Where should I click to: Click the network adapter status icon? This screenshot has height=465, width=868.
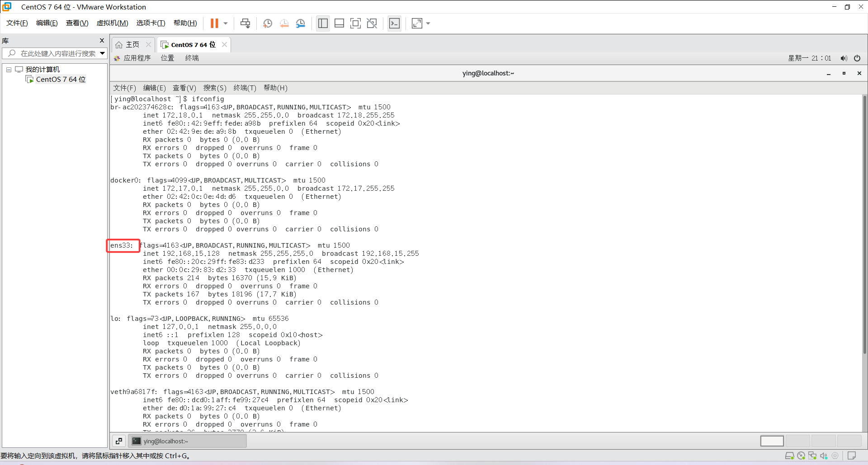tap(812, 456)
